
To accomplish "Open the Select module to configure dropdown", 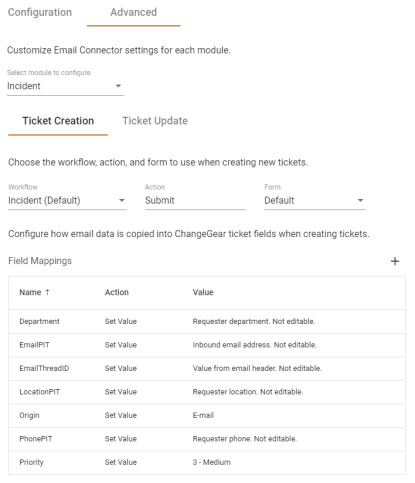I will [x=65, y=86].
